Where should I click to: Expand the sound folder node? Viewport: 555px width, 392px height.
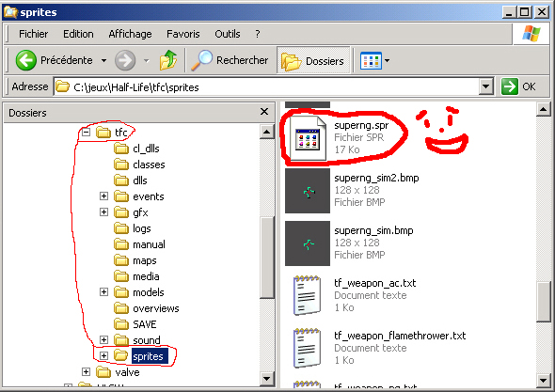pos(103,339)
